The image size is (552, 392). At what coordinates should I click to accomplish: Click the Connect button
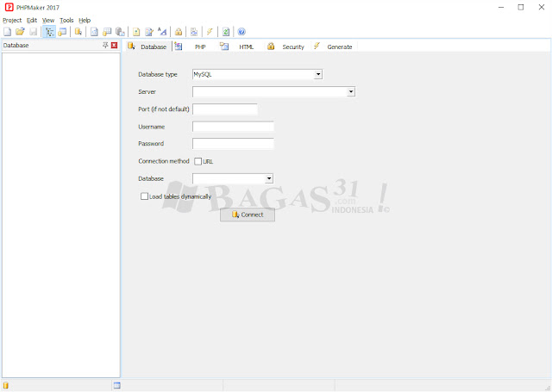coord(248,215)
